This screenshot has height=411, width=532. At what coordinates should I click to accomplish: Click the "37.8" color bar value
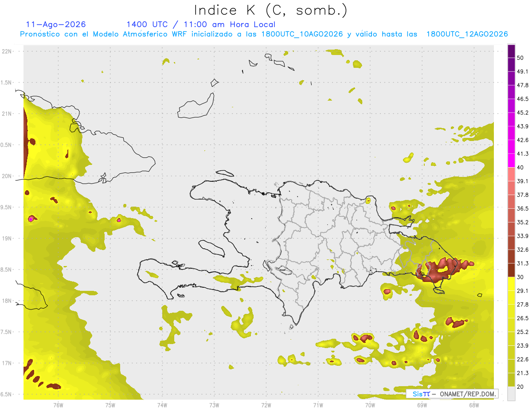[523, 195]
